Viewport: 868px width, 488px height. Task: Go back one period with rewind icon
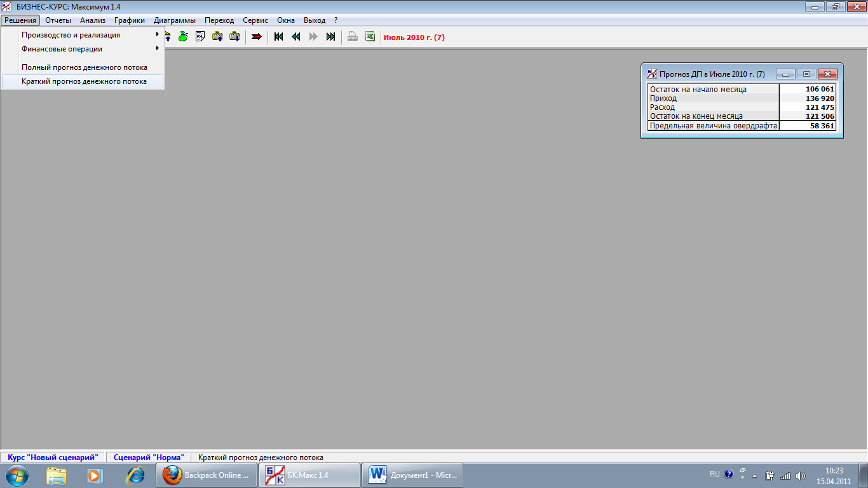[295, 37]
